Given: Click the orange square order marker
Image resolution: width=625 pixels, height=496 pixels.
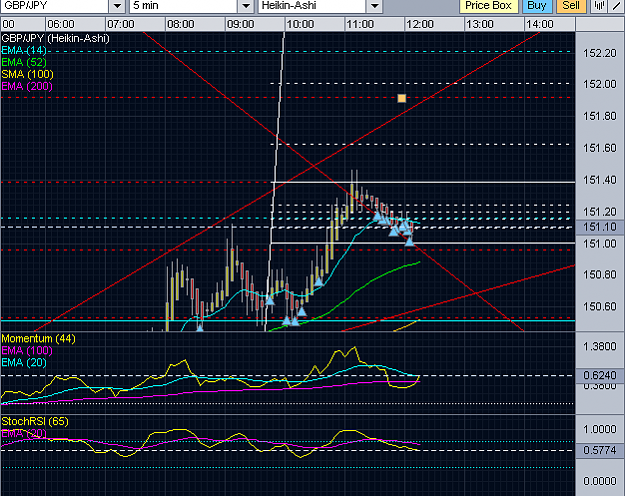Looking at the screenshot, I should pyautogui.click(x=401, y=98).
